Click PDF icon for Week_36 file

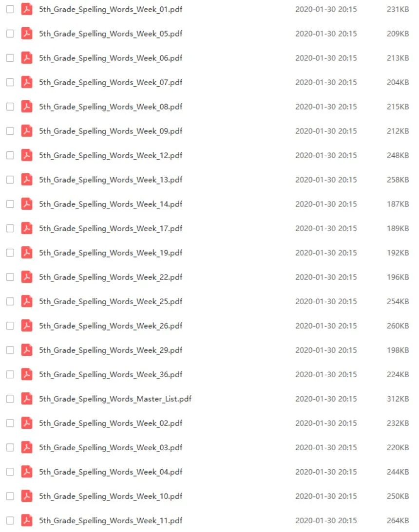tap(27, 374)
